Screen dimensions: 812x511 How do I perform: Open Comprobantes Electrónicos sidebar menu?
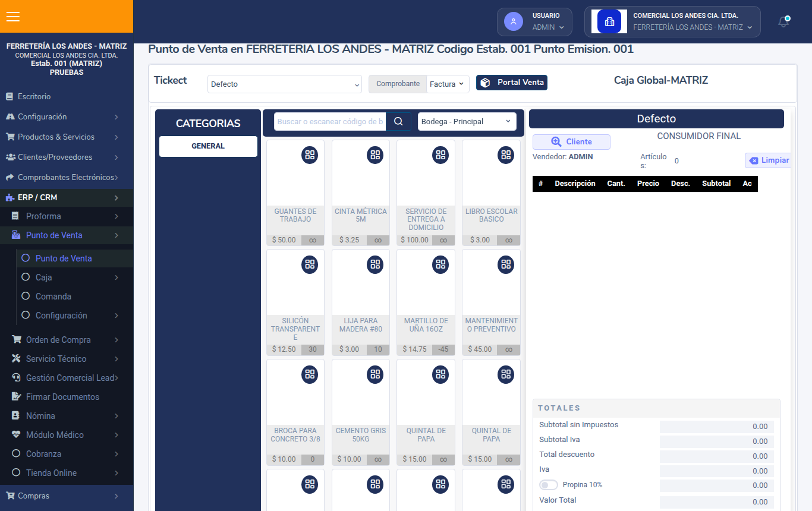pos(67,178)
